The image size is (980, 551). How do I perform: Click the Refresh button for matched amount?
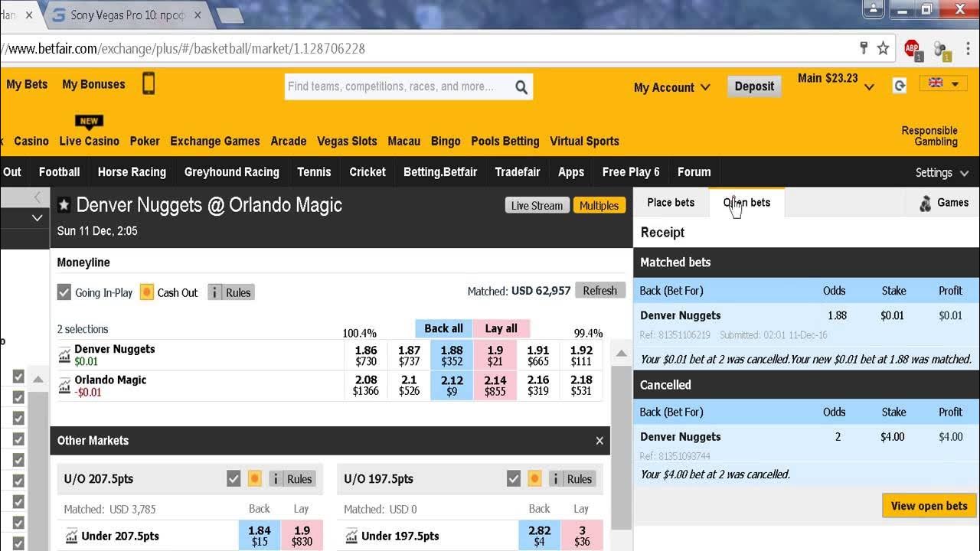[599, 291]
